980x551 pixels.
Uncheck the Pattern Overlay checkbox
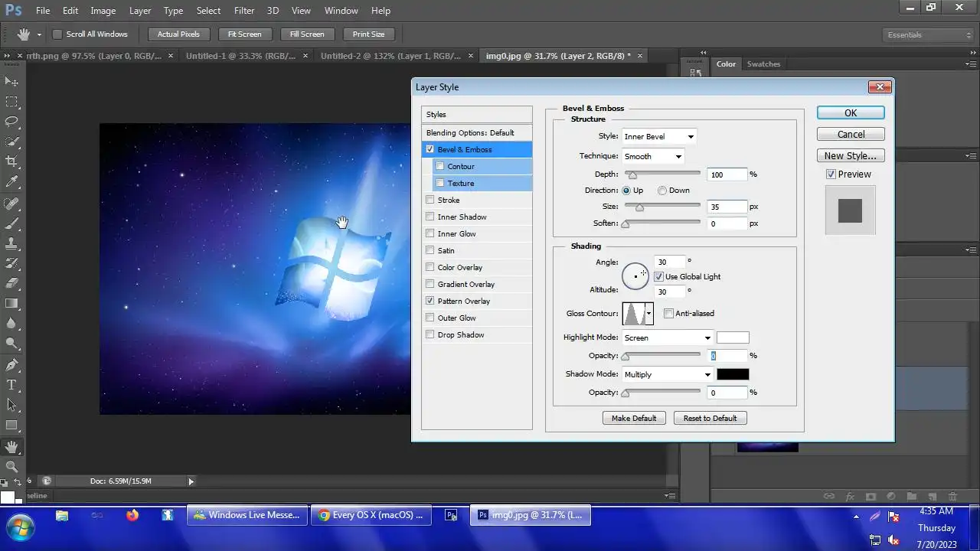(430, 301)
